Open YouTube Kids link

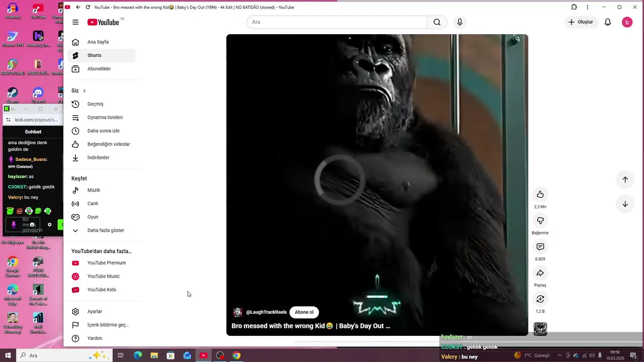coord(102,290)
